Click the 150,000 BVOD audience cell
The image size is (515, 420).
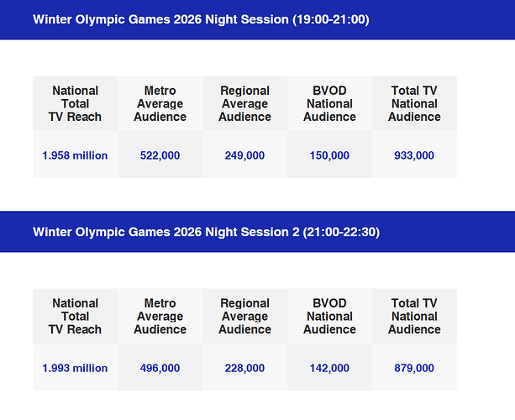coord(329,155)
